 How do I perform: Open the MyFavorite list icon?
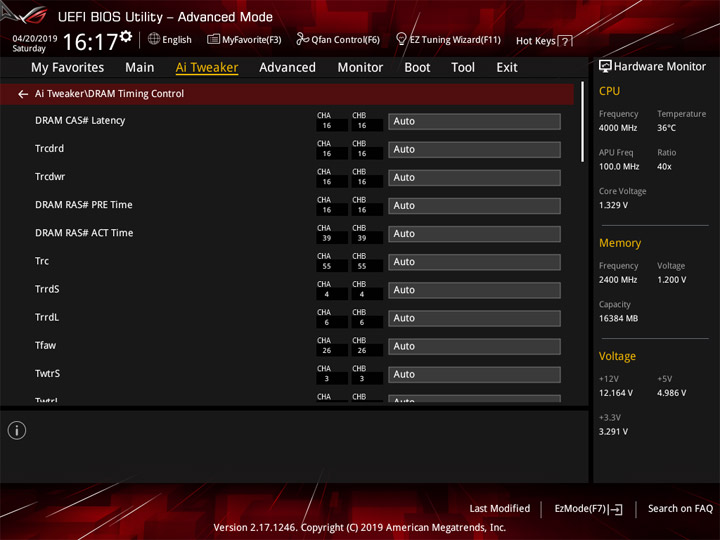click(x=213, y=39)
